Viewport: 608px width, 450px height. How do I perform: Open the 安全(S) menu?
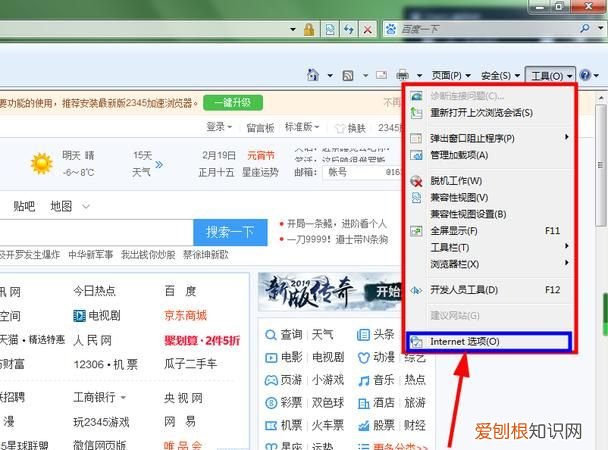point(500,76)
